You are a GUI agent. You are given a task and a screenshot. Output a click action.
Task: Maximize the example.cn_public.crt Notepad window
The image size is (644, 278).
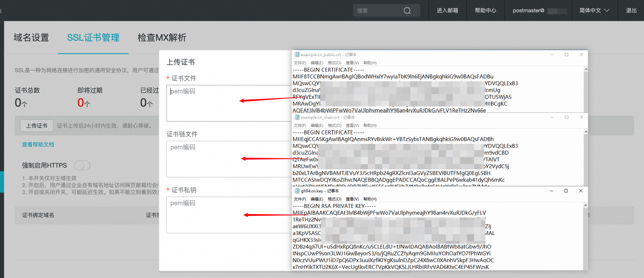566,55
